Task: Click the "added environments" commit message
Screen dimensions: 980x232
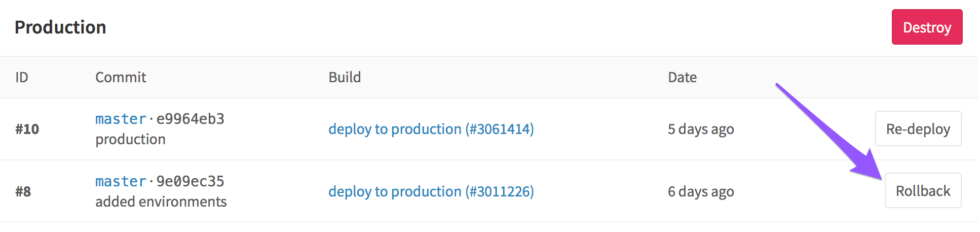Action: click(x=161, y=202)
